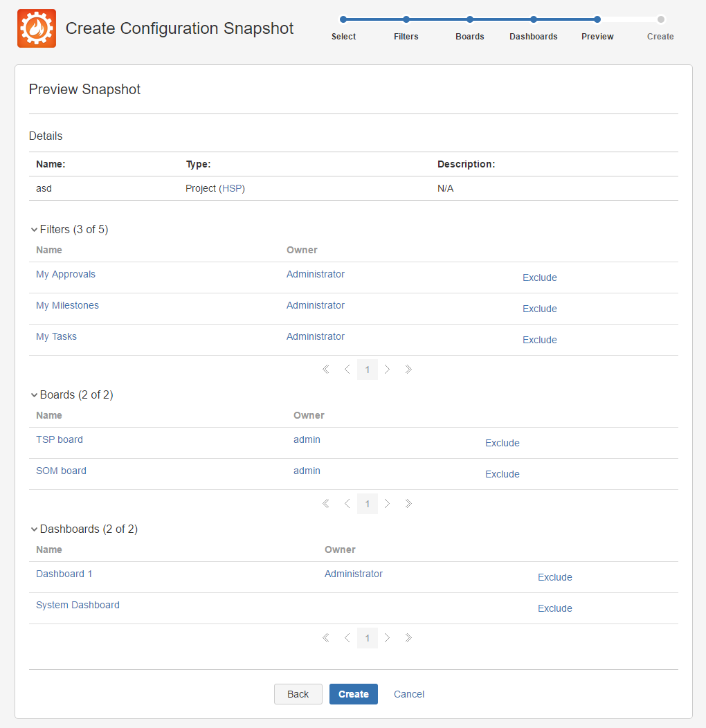Open the HSP project link

(x=232, y=188)
